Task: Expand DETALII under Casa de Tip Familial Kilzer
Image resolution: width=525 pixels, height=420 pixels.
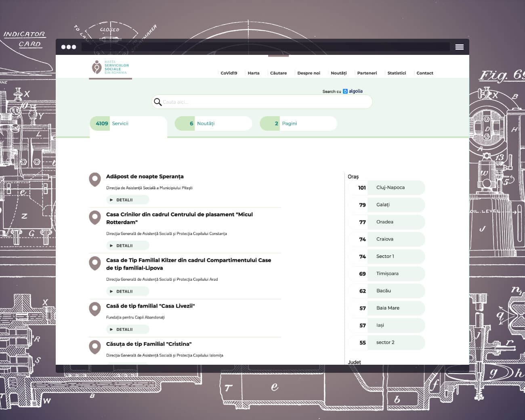Action: [x=128, y=291]
